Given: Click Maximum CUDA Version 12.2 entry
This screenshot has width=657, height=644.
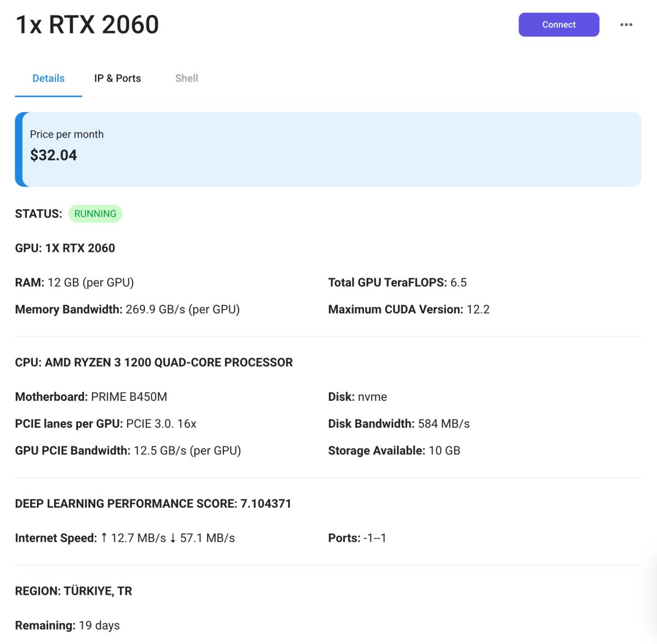Looking at the screenshot, I should 409,309.
